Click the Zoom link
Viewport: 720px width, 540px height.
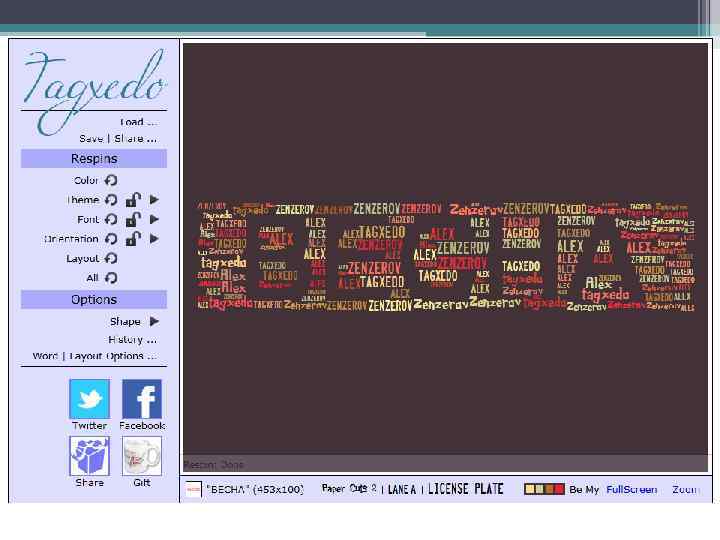tap(685, 489)
